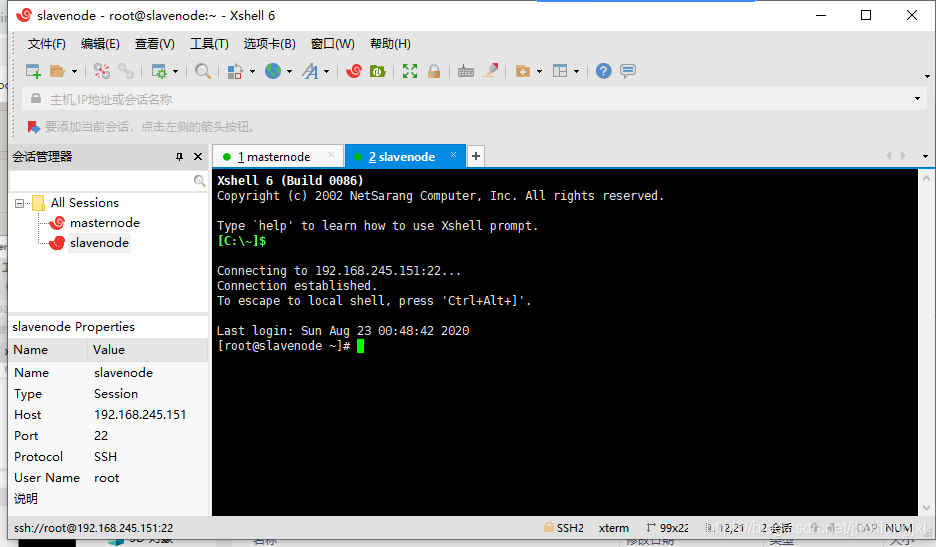The width and height of the screenshot is (936, 547).
Task: Open Help via blue question mark icon
Action: coord(604,71)
